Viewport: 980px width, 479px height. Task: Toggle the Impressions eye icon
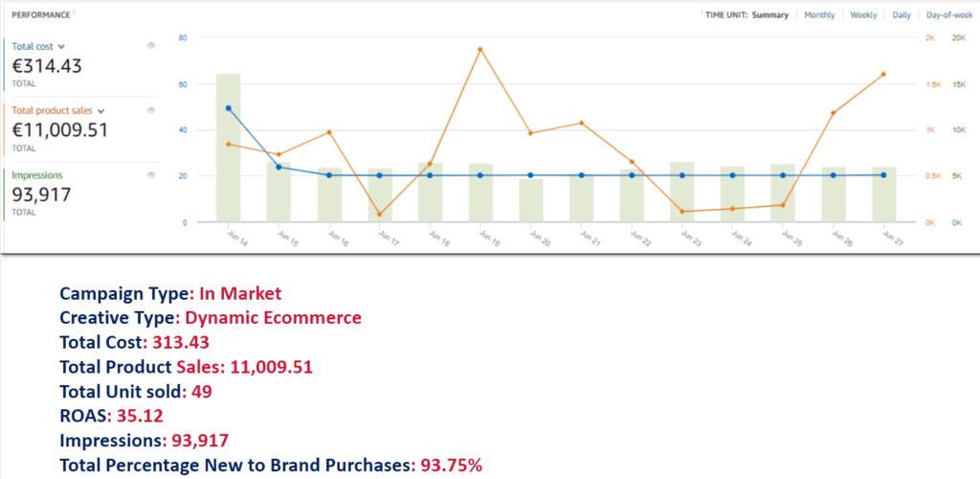click(x=151, y=174)
